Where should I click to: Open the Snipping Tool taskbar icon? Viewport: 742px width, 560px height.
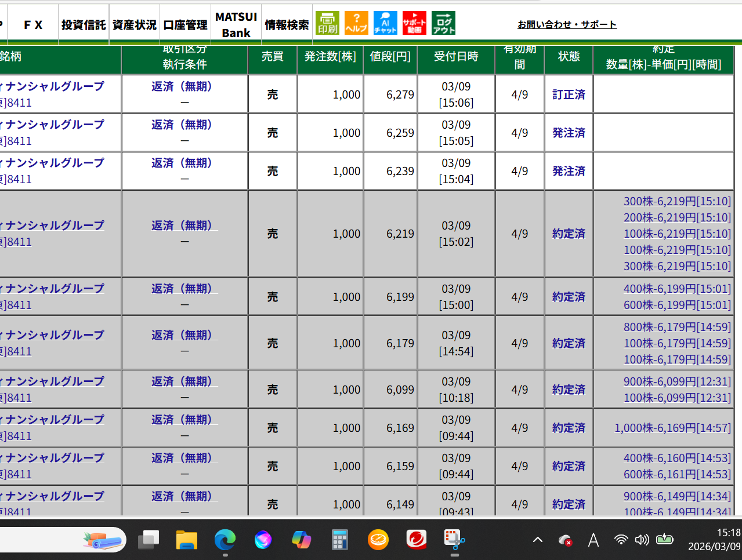[454, 540]
